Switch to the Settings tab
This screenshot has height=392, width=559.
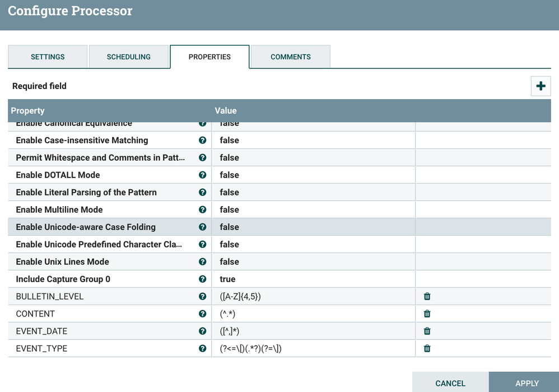click(x=48, y=57)
